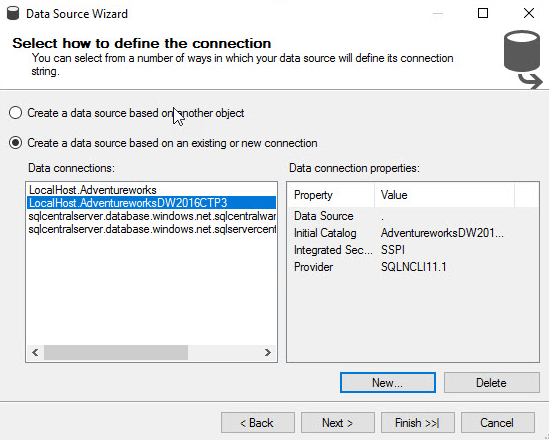This screenshot has width=549, height=440.
Task: Click New... to create a connection
Action: click(x=388, y=383)
